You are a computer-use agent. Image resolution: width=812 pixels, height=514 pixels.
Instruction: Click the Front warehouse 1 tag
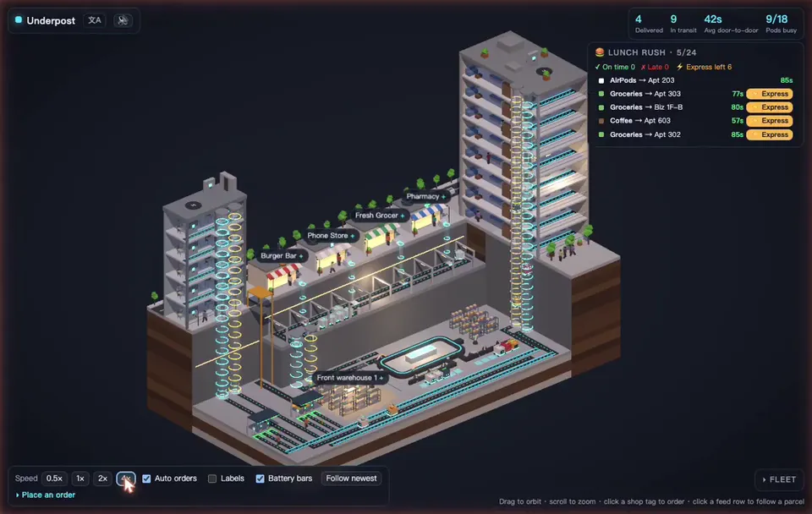pyautogui.click(x=349, y=378)
